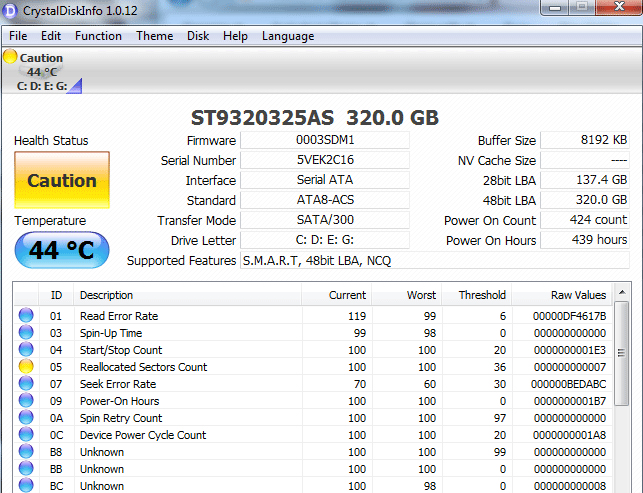This screenshot has height=493, width=643.
Task: Click raw value 0000000001B7
Action: coord(570,401)
